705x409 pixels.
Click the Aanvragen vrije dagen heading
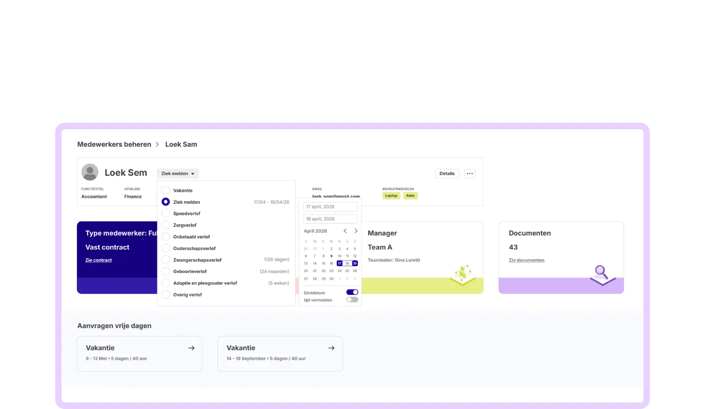[114, 325]
